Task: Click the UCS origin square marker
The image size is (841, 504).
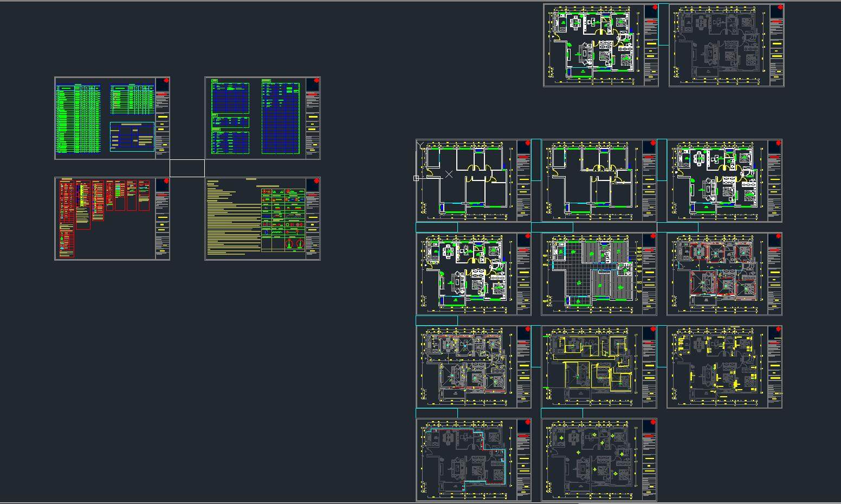Action: point(416,178)
